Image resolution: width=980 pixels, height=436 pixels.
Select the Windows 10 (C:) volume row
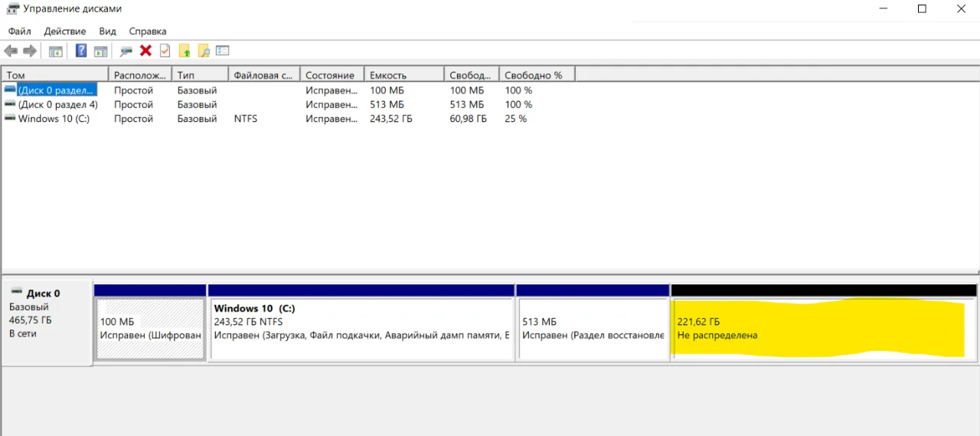[x=54, y=119]
